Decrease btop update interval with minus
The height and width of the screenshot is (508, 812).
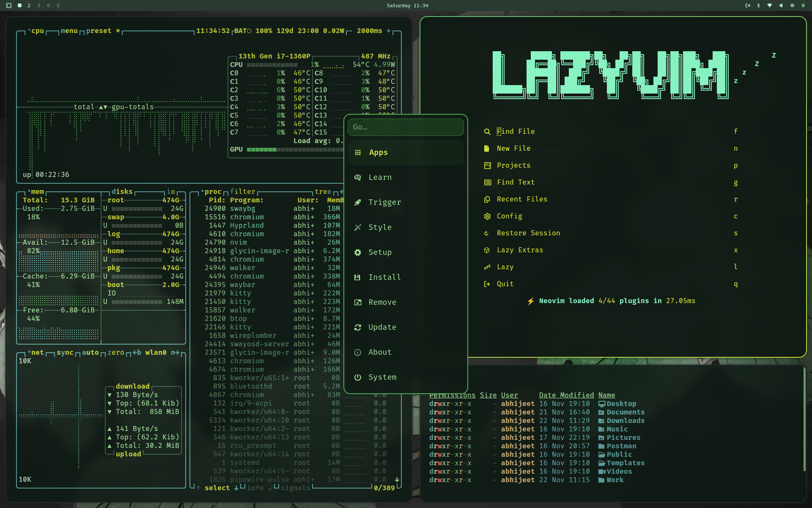pos(351,31)
